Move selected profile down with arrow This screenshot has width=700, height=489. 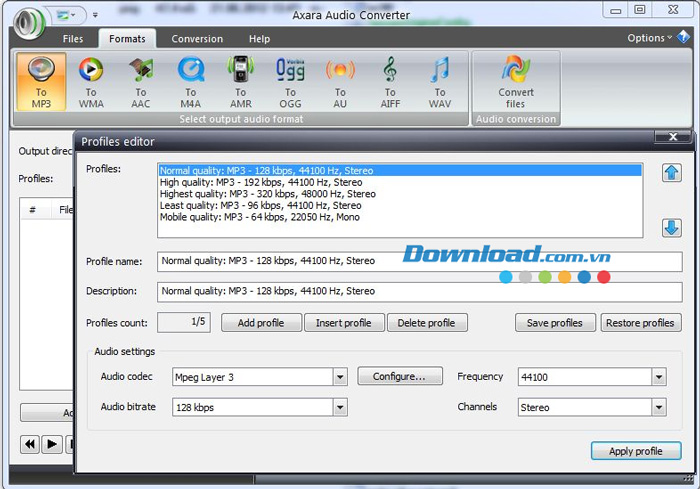(x=672, y=228)
